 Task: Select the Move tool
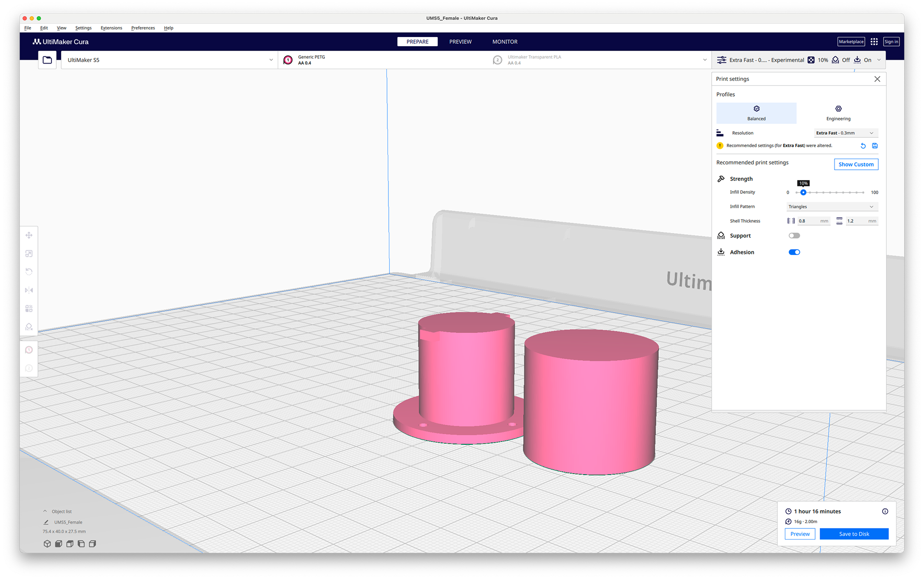coord(29,235)
